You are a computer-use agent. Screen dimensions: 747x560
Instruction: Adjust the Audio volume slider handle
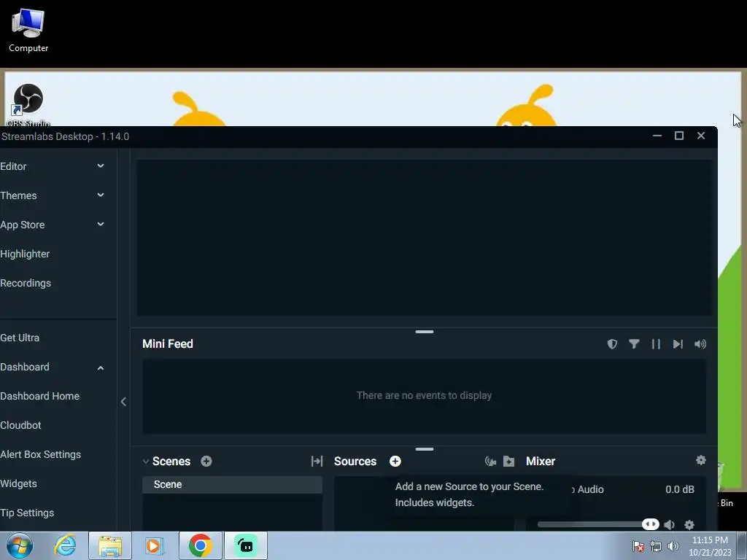click(x=650, y=524)
